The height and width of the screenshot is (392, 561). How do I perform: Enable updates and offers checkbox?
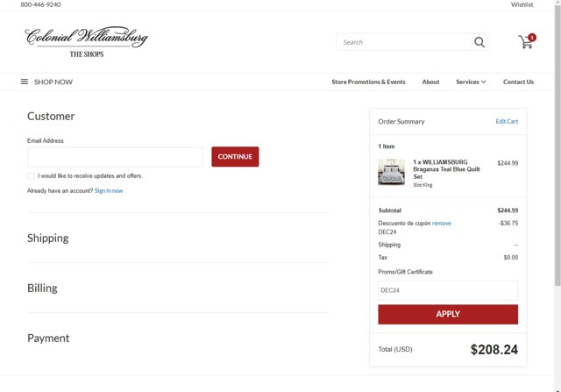coord(32,176)
